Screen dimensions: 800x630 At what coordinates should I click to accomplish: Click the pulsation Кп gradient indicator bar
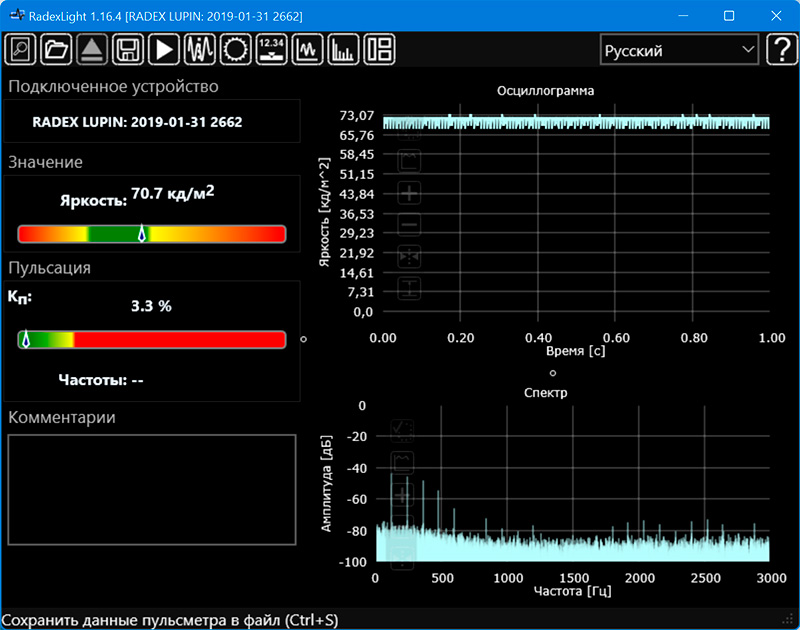click(x=152, y=340)
